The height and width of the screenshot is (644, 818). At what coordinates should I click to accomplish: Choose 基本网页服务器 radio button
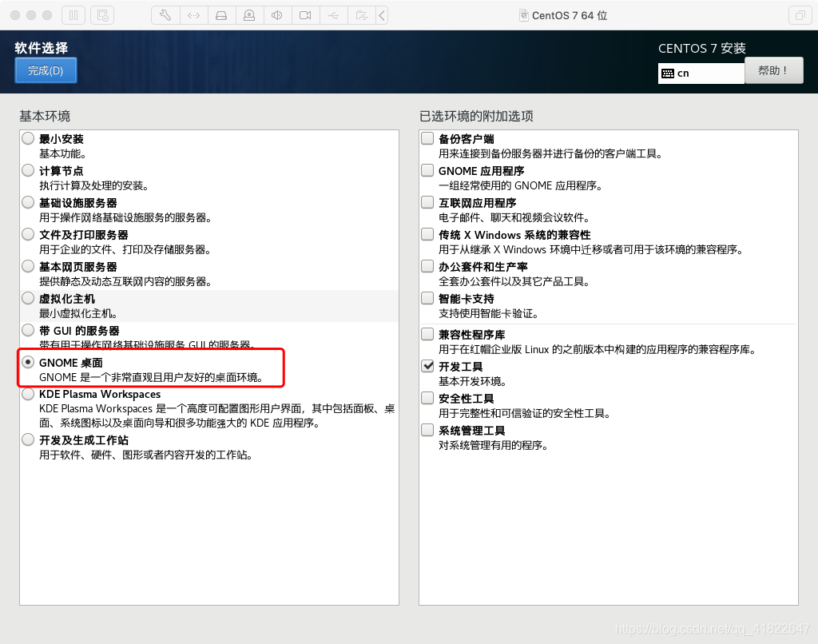(28, 266)
